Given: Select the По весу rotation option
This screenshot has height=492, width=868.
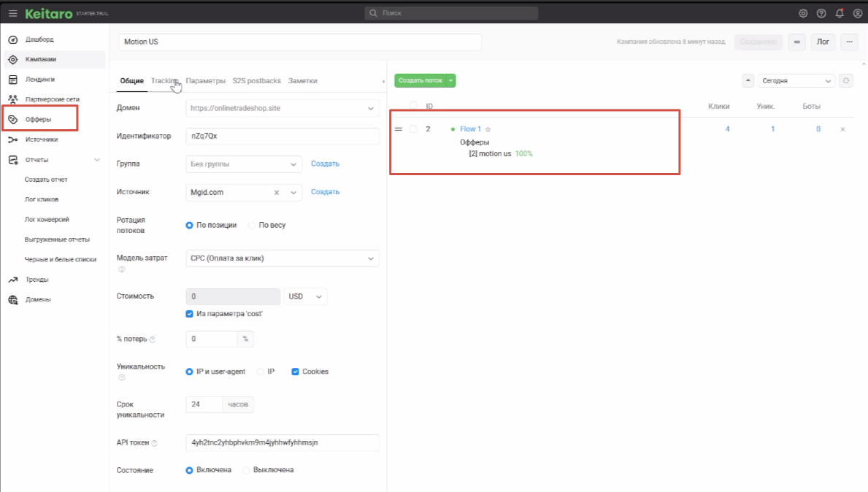Looking at the screenshot, I should (x=253, y=226).
